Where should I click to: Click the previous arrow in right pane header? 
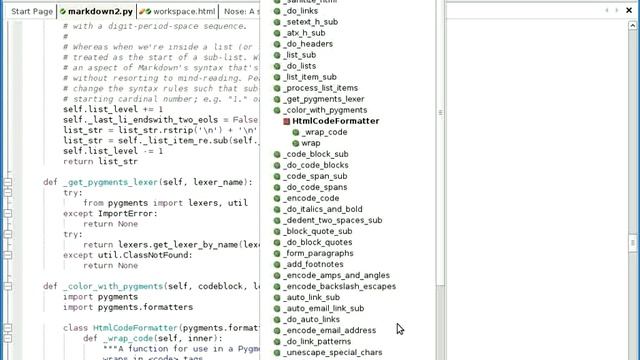tap(607, 10)
